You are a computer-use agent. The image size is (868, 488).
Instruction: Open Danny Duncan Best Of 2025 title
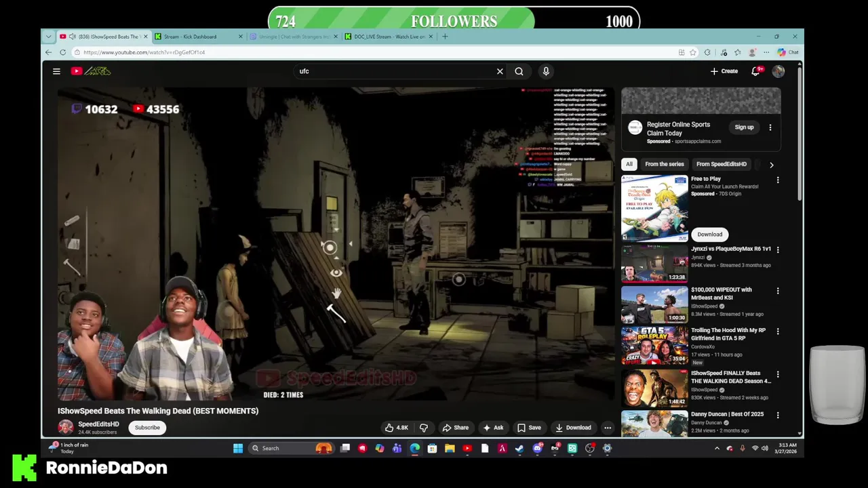[727, 414]
